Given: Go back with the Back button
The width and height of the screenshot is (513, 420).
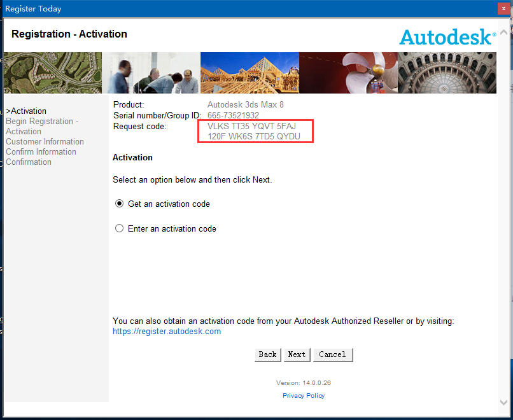Looking at the screenshot, I should tap(267, 354).
